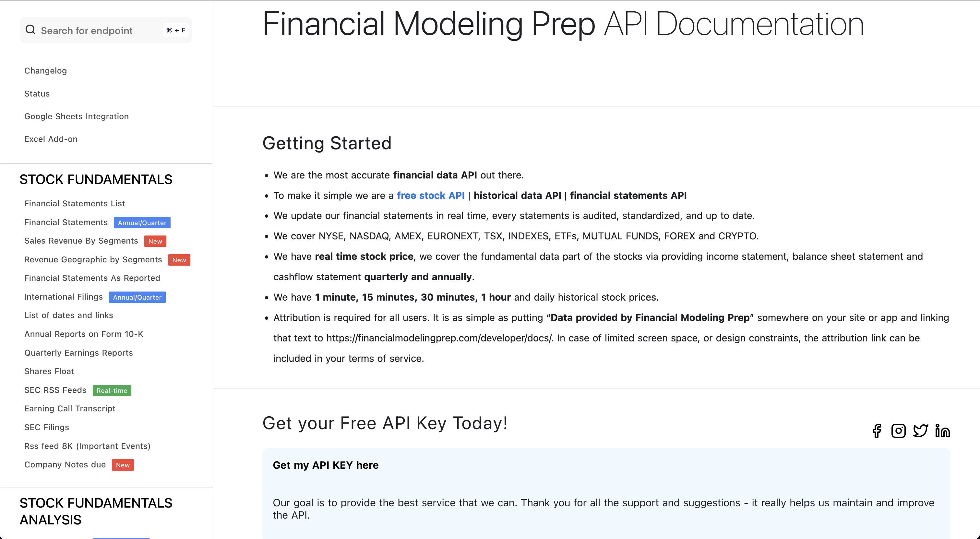Click the New badge next to Sales Revenue By Segments

pos(155,241)
